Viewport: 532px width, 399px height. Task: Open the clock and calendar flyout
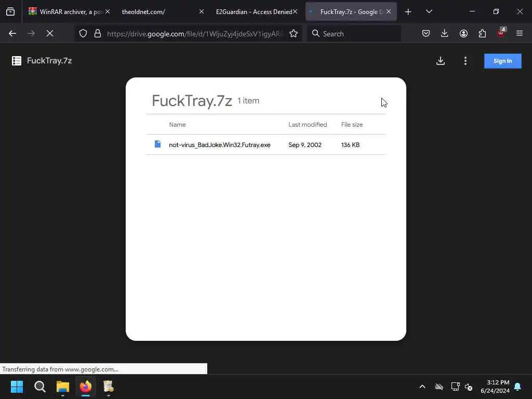click(x=495, y=387)
